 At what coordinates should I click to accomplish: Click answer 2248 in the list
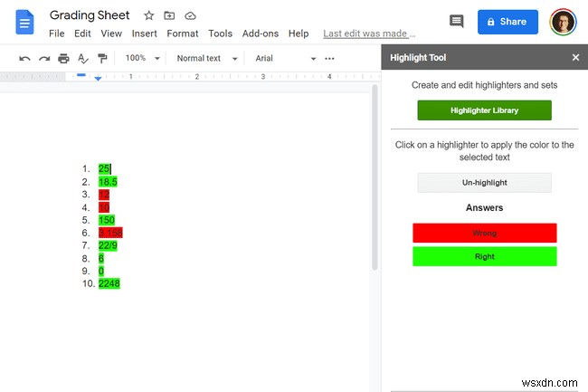click(109, 283)
